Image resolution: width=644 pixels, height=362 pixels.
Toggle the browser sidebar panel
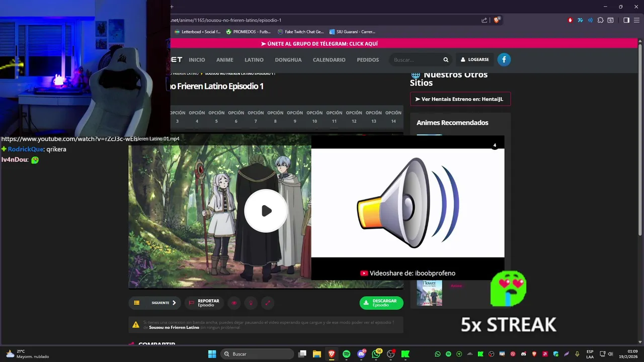tap(626, 20)
